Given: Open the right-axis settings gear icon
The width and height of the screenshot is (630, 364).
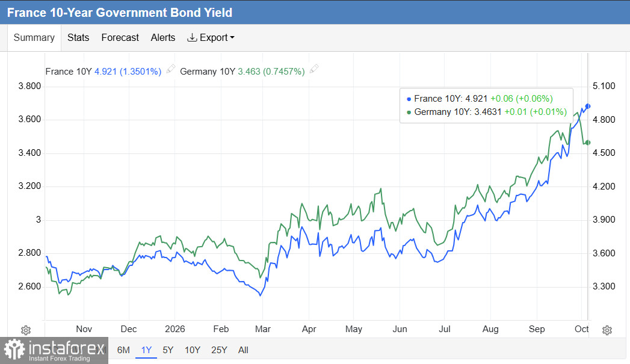Looking at the screenshot, I should point(607,330).
